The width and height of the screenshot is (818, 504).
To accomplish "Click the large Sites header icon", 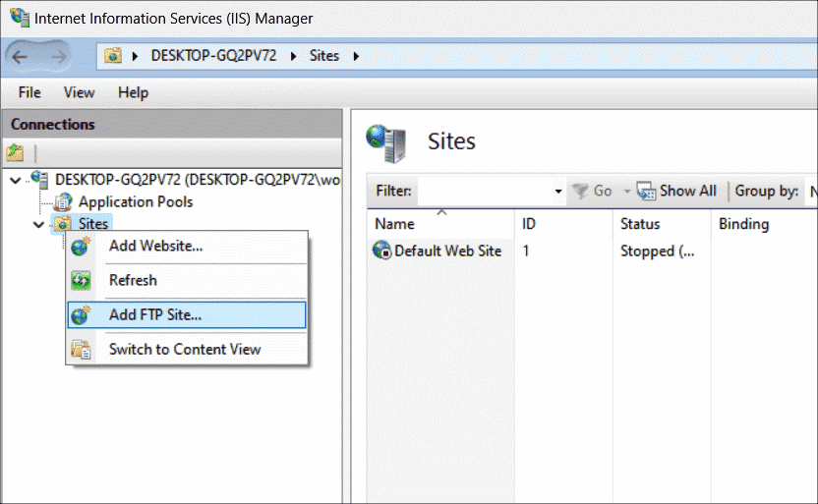I will click(386, 143).
